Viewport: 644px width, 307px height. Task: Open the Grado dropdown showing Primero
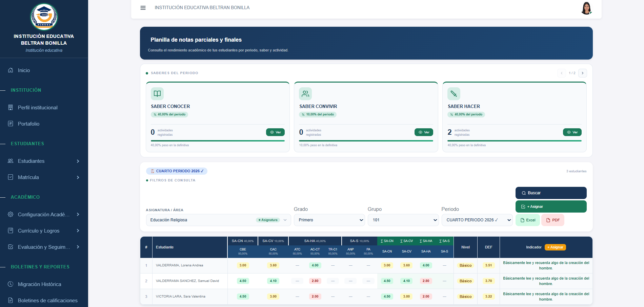(x=329, y=220)
